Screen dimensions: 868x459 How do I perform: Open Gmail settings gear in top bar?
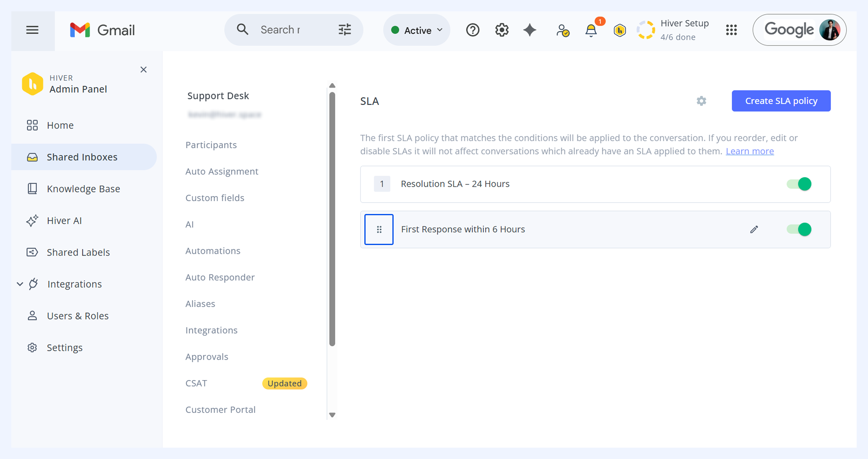coord(502,30)
